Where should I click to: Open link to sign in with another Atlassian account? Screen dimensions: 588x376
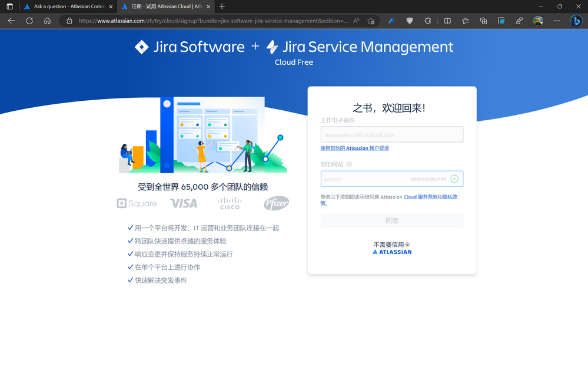(x=355, y=147)
